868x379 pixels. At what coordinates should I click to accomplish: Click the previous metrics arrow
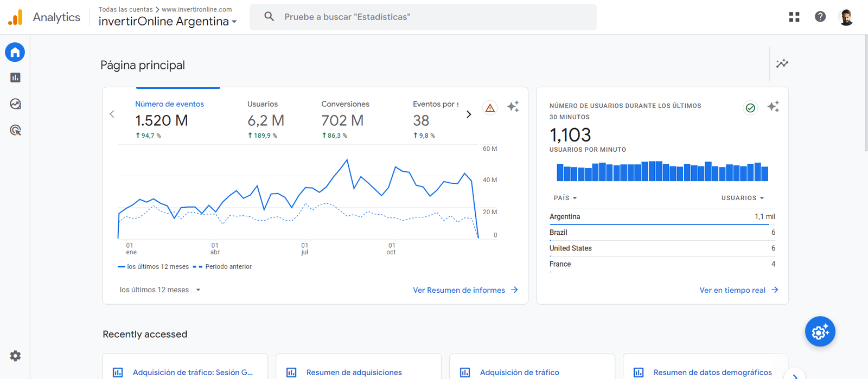[x=112, y=114]
